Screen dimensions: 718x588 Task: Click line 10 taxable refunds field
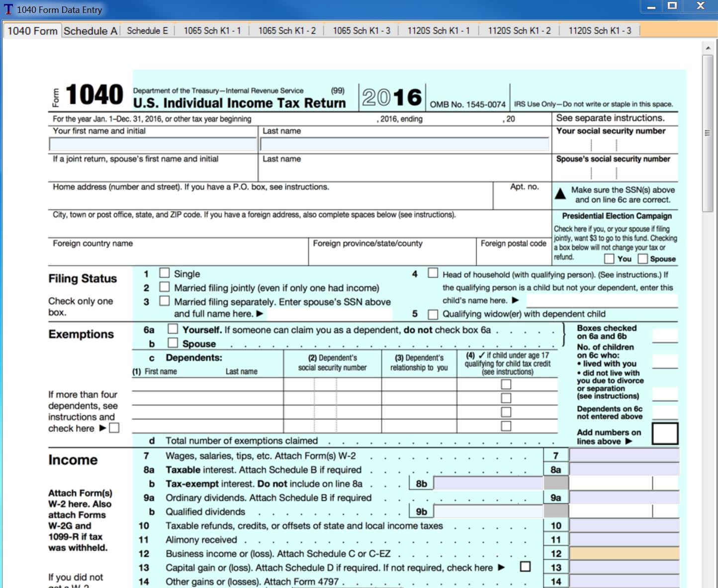click(624, 525)
